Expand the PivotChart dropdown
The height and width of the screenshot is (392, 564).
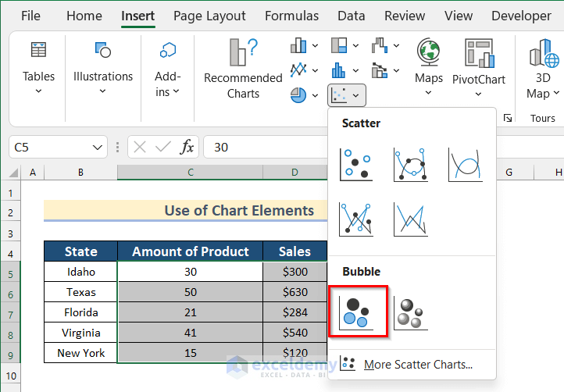(x=478, y=94)
